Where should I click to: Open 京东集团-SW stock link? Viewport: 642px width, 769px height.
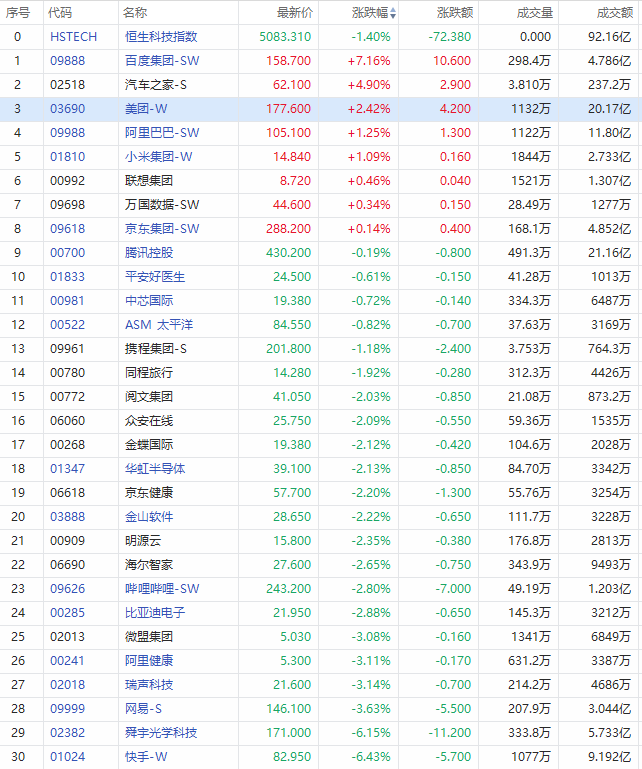[162, 229]
